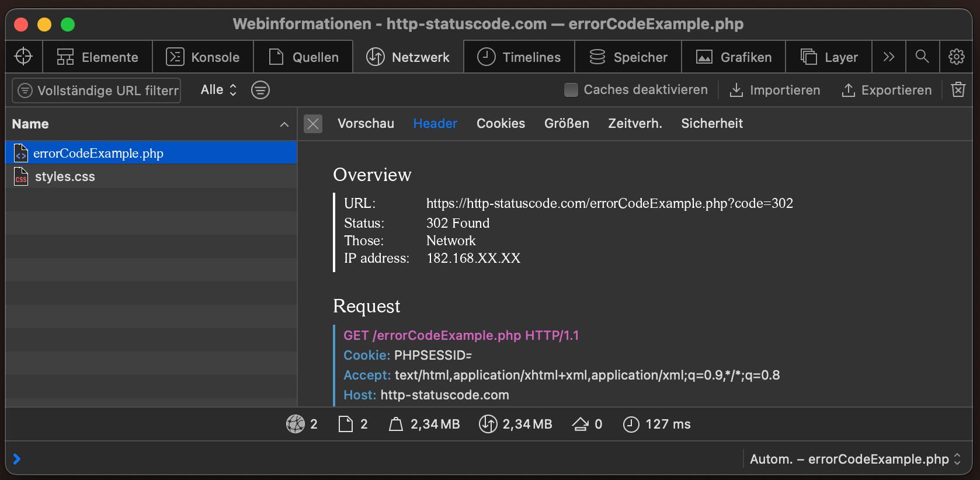Open the Quellen tab

[303, 57]
